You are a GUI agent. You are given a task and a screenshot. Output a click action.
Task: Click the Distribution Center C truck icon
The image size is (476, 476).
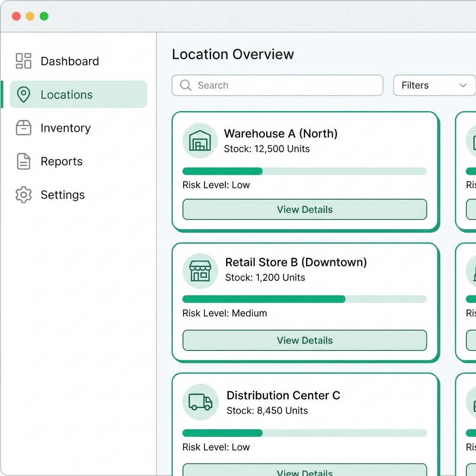click(x=200, y=402)
